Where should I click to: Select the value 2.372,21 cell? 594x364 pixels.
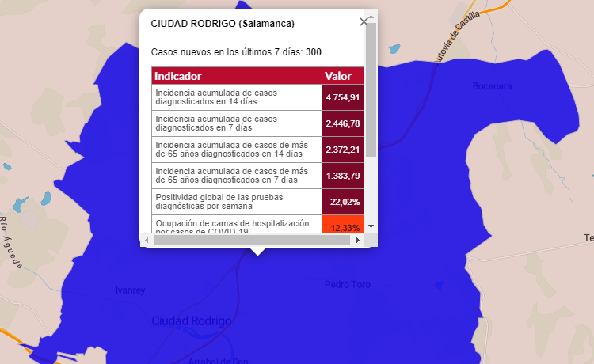pyautogui.click(x=343, y=150)
